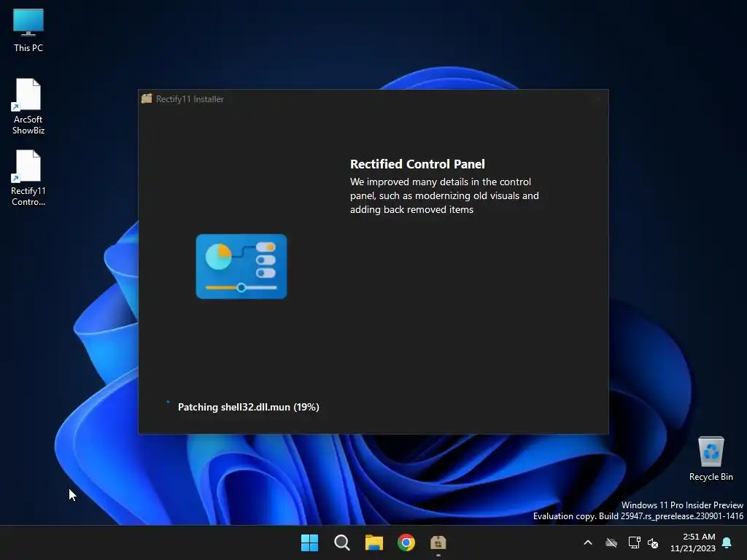
Task: Close the Rectify11 Installer window
Action: coord(597,99)
